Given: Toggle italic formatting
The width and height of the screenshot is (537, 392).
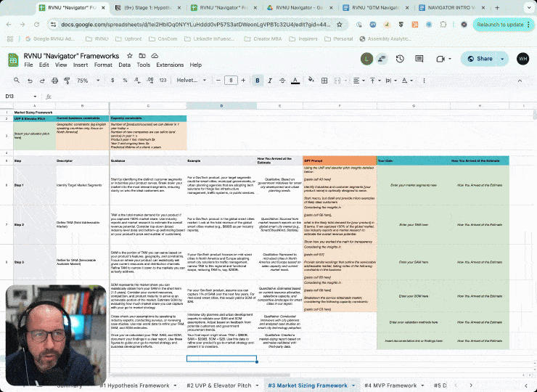Looking at the screenshot, I should pos(270,81).
